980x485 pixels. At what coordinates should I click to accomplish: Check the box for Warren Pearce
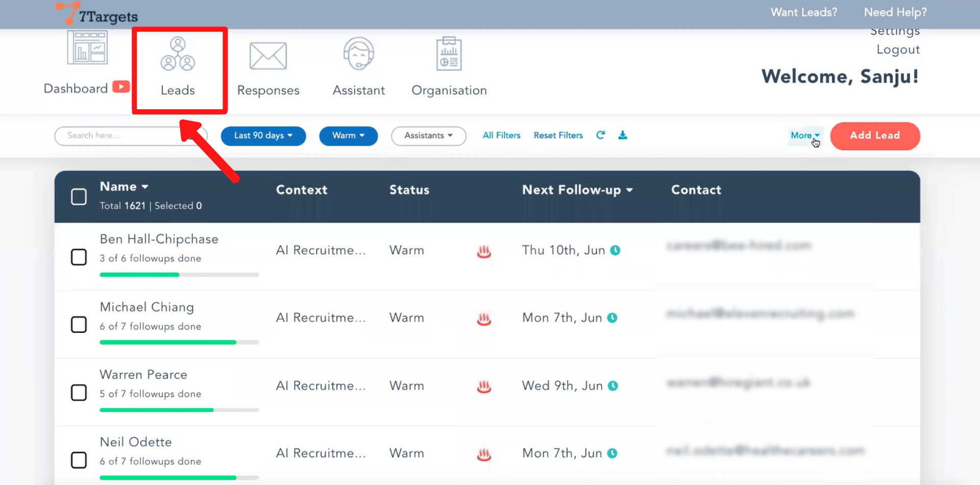[x=79, y=393]
